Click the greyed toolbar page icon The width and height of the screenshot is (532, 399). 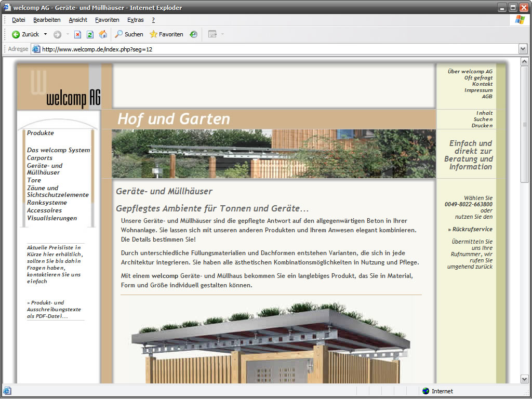point(212,34)
